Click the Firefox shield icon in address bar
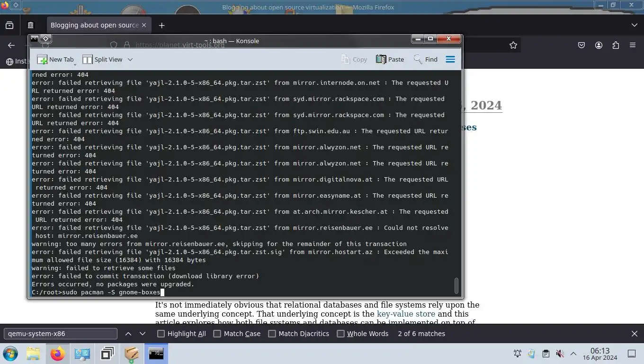644x364 pixels. tap(114, 45)
